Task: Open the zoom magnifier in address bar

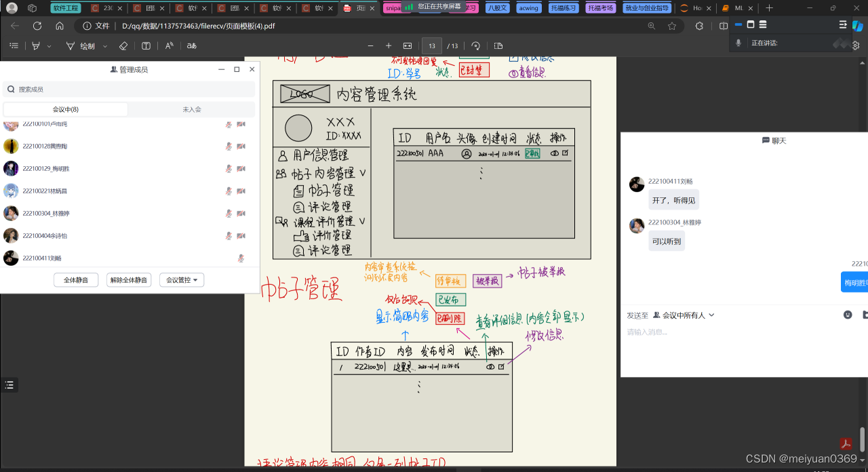Action: (x=652, y=26)
